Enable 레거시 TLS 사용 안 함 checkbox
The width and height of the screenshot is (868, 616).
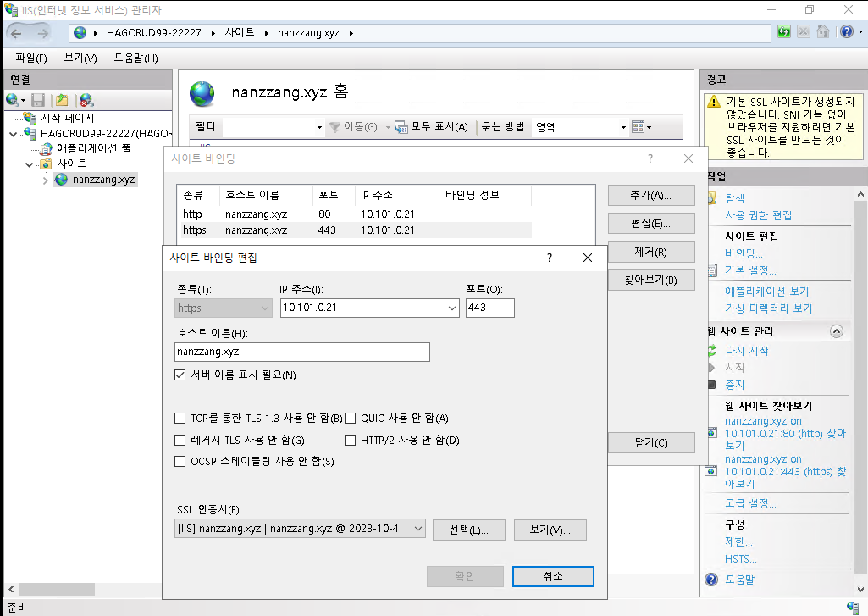[180, 441]
